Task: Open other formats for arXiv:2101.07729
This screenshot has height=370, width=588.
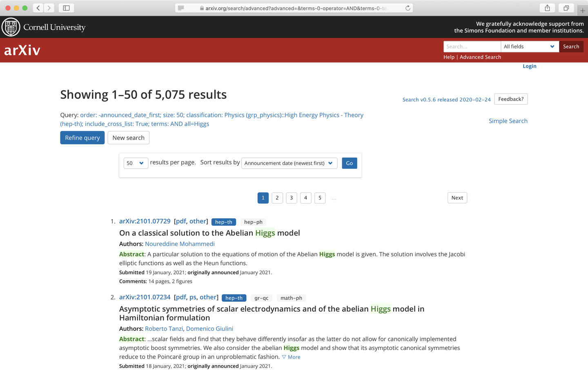Action: [198, 221]
